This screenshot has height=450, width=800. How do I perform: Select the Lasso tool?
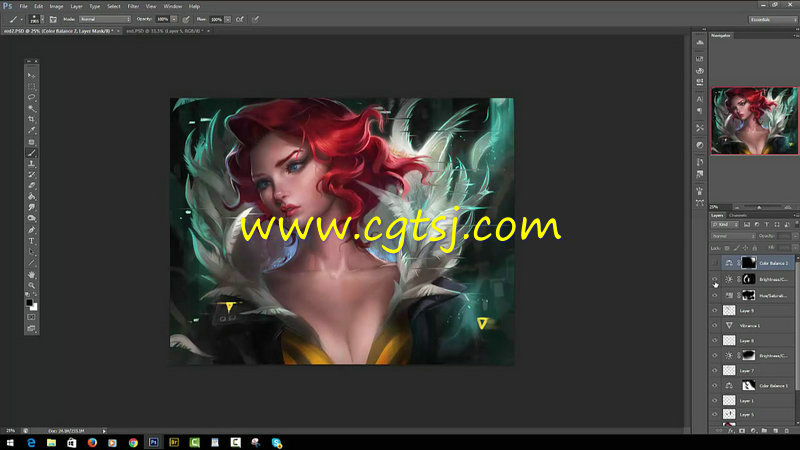pyautogui.click(x=32, y=97)
